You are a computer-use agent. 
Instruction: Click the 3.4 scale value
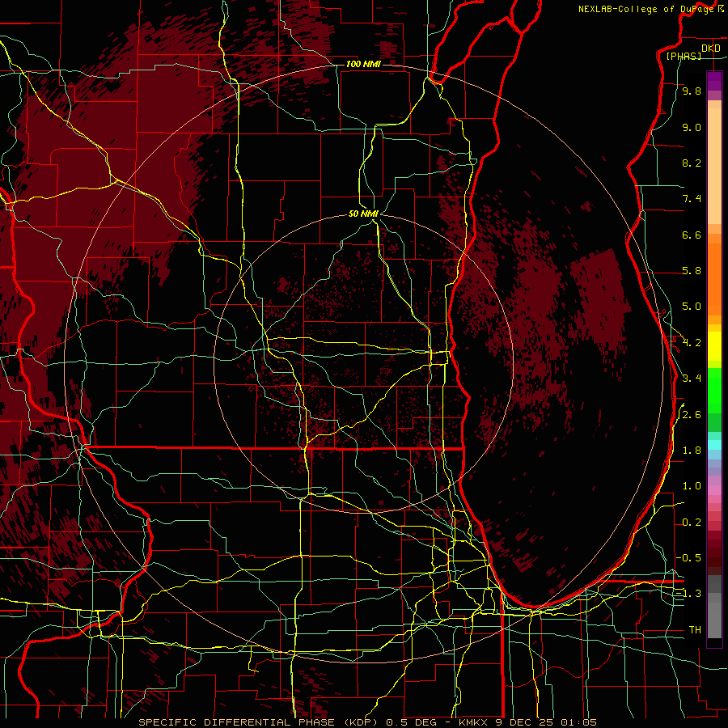coord(692,378)
